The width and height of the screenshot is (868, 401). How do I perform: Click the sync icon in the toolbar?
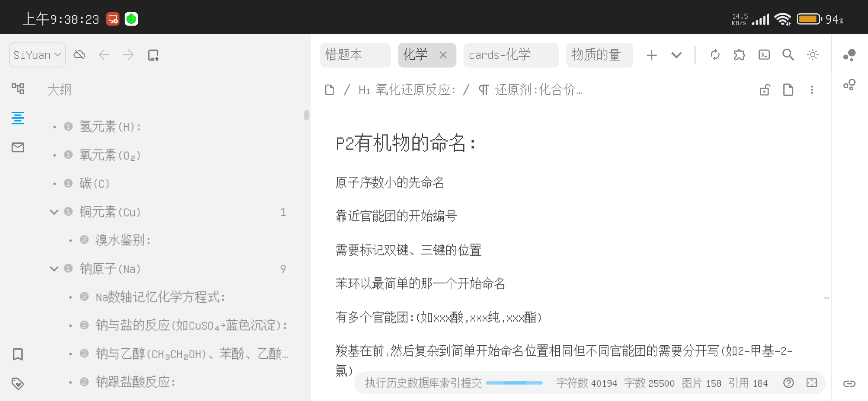pos(715,55)
